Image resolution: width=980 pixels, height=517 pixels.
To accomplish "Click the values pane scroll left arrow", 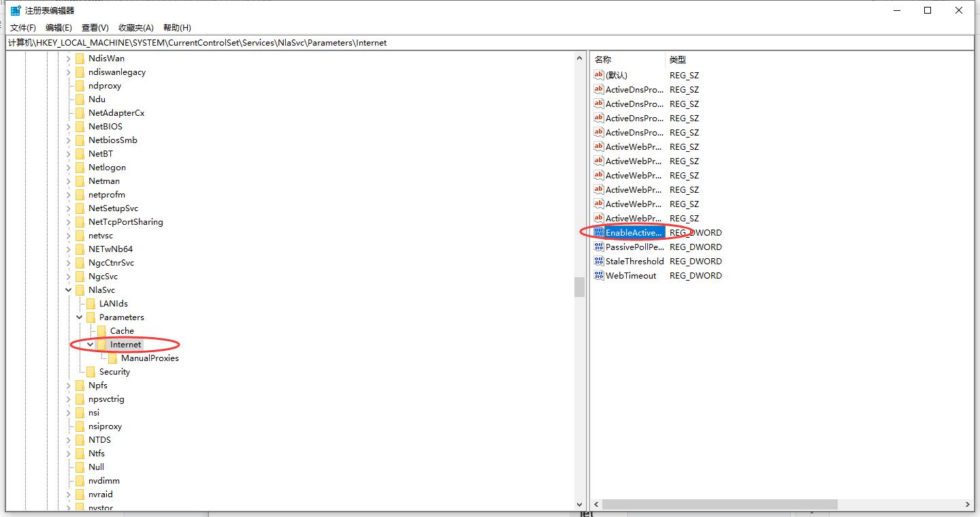I will pyautogui.click(x=596, y=505).
